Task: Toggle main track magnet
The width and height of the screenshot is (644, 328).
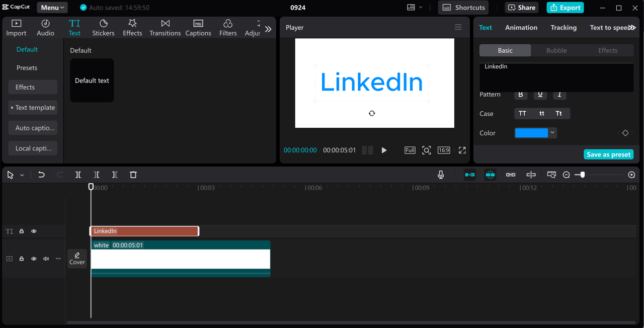Action: (470, 175)
